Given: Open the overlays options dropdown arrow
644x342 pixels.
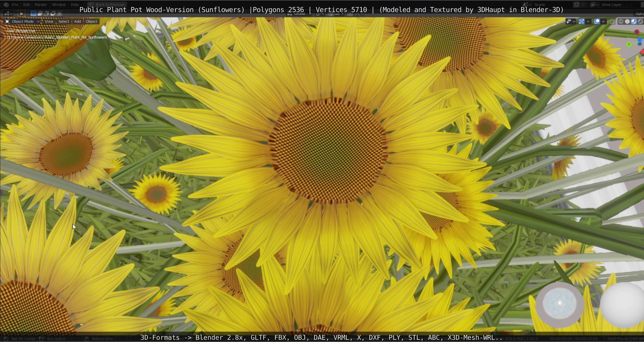Looking at the screenshot, I should click(x=603, y=21).
